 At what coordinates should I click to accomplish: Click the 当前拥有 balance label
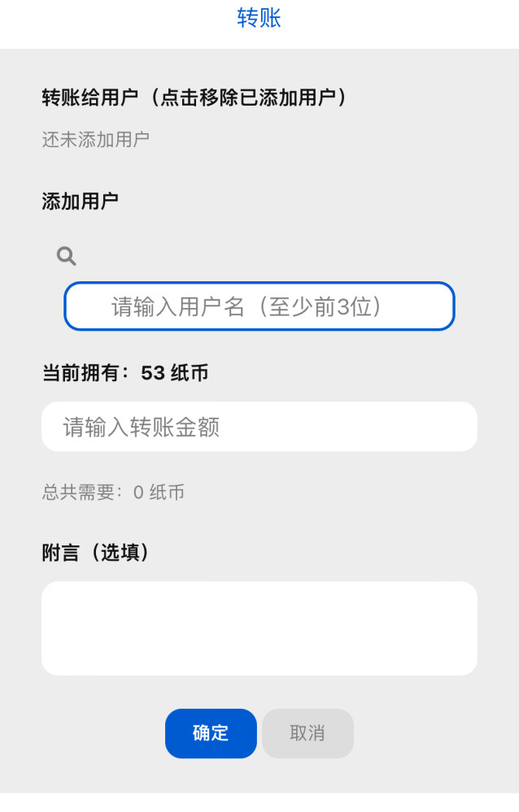pyautogui.click(x=81, y=373)
